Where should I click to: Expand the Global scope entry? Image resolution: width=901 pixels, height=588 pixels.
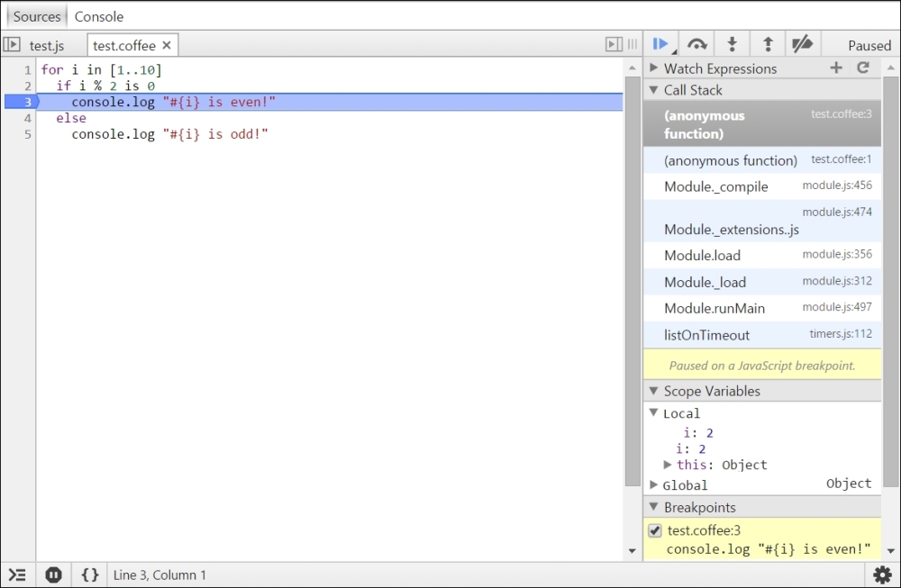653,484
